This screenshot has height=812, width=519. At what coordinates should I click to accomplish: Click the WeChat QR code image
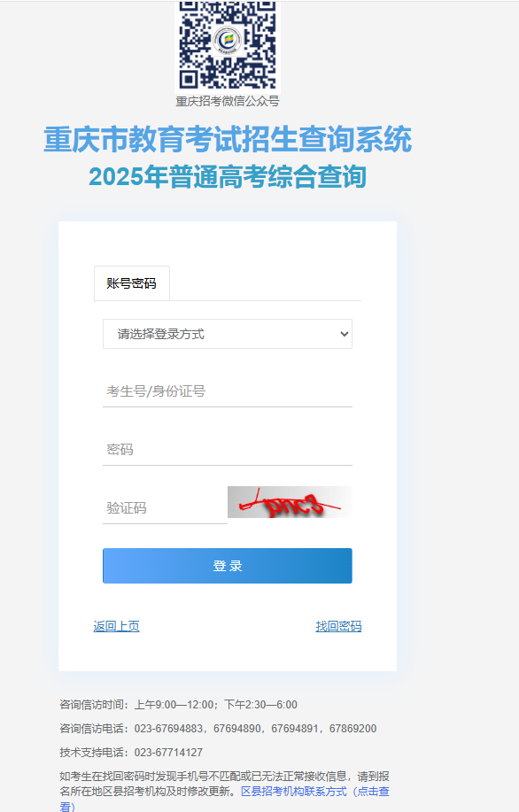pyautogui.click(x=228, y=45)
